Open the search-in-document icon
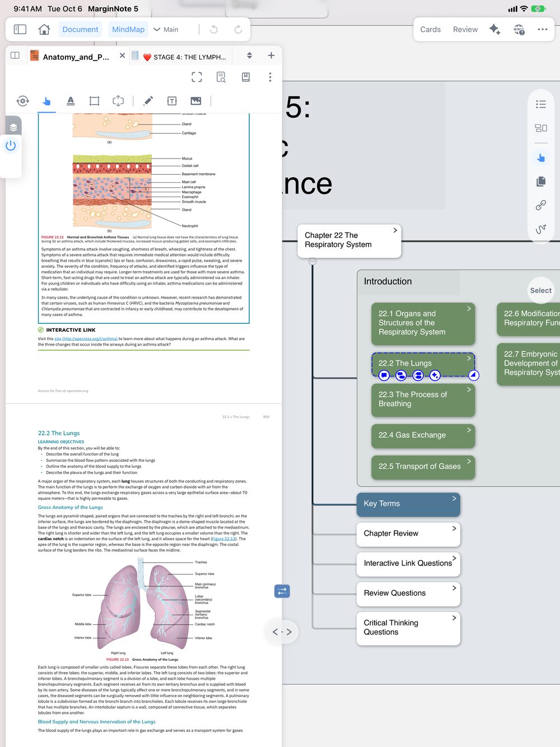Image resolution: width=560 pixels, height=747 pixels. pos(221,77)
